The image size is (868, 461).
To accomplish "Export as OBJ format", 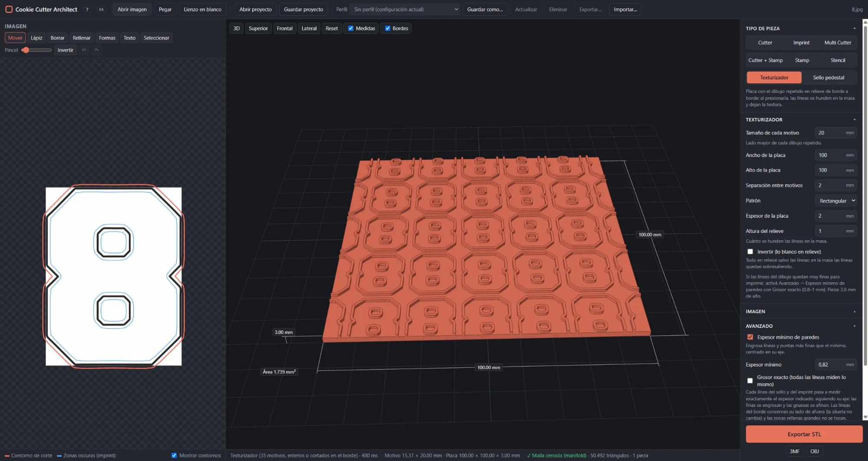I will pyautogui.click(x=815, y=451).
